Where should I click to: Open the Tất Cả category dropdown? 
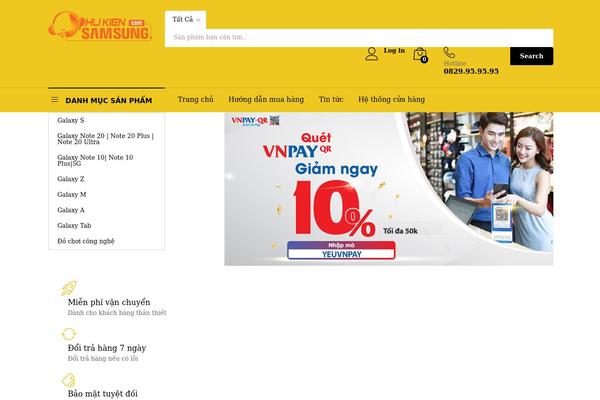click(186, 20)
